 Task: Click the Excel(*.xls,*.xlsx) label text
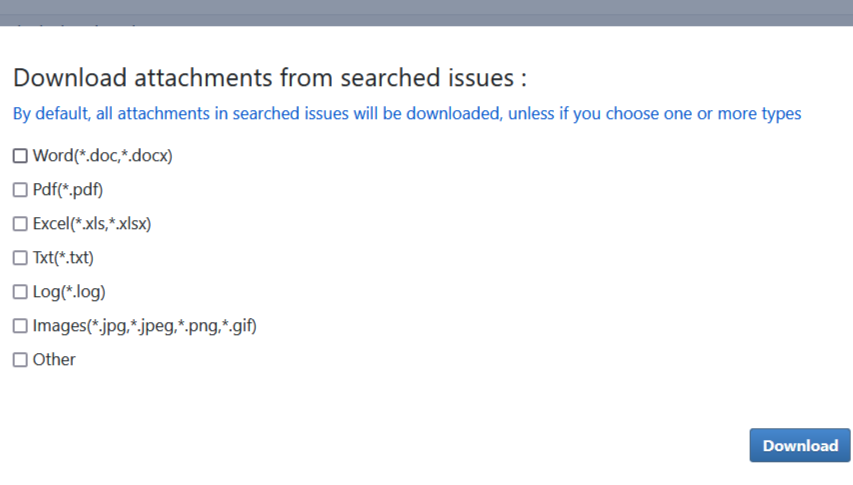pos(92,224)
